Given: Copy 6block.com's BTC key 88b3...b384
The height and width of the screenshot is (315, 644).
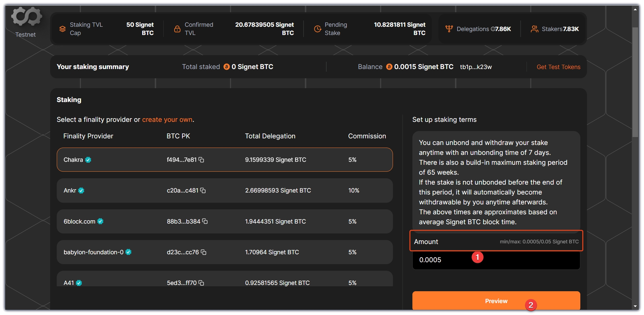Looking at the screenshot, I should [x=205, y=221].
